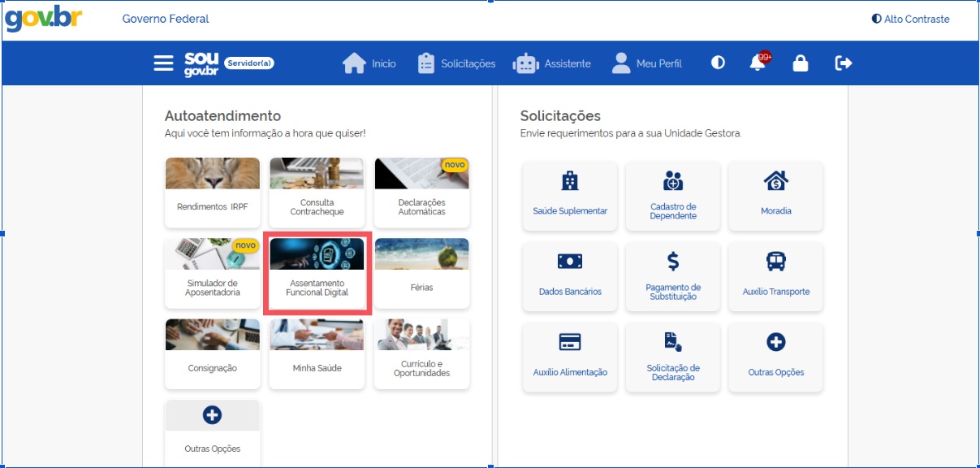The width and height of the screenshot is (980, 468).
Task: Open Saúde Suplementar request
Action: coord(570,195)
